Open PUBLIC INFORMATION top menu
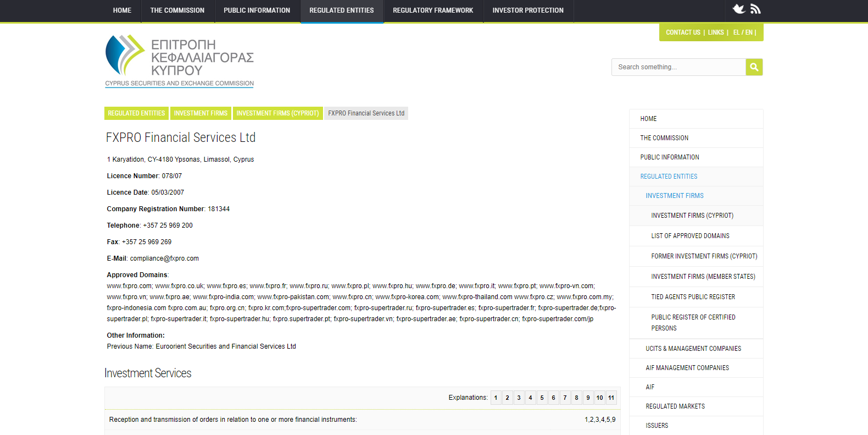868x435 pixels. click(x=257, y=10)
